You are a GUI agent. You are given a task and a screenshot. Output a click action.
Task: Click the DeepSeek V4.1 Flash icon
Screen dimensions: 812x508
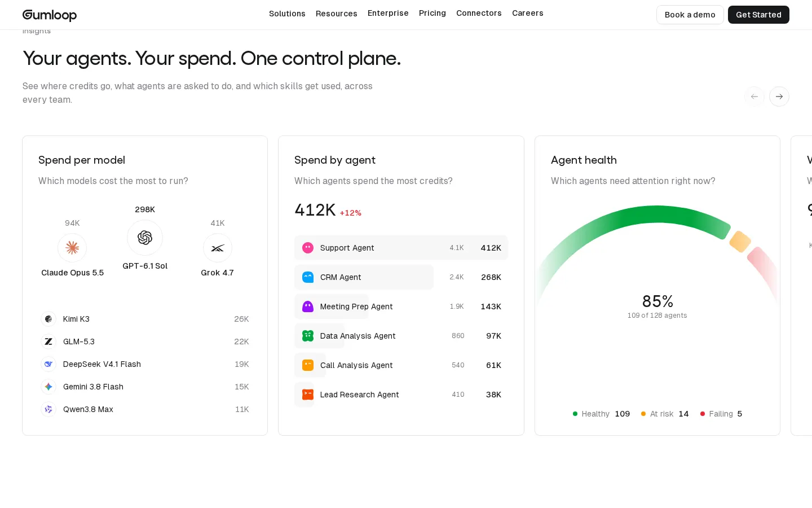click(x=48, y=364)
